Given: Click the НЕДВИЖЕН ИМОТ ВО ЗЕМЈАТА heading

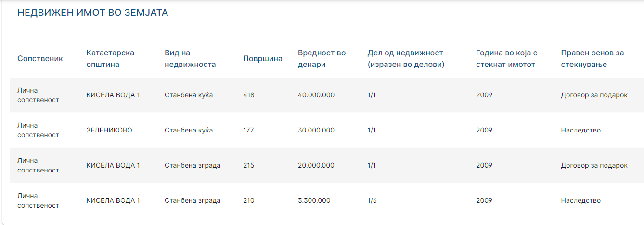Looking at the screenshot, I should tap(93, 13).
